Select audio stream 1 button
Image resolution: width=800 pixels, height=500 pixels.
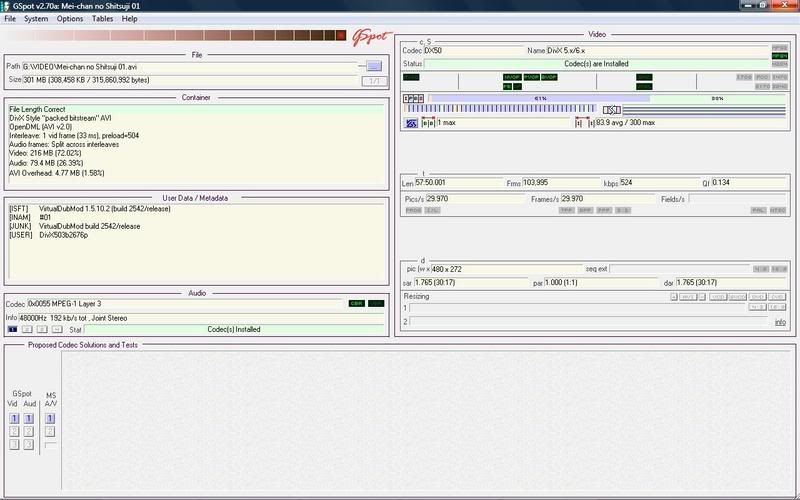[13, 330]
